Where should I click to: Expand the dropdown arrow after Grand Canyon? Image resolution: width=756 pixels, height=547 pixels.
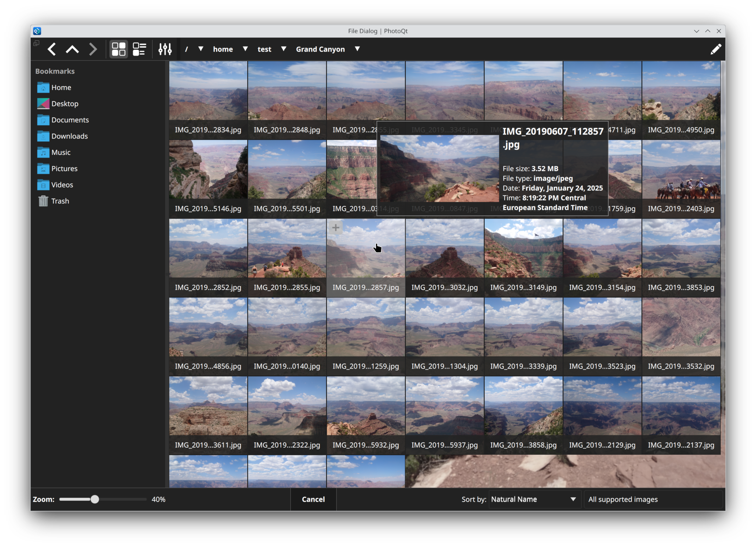tap(357, 49)
